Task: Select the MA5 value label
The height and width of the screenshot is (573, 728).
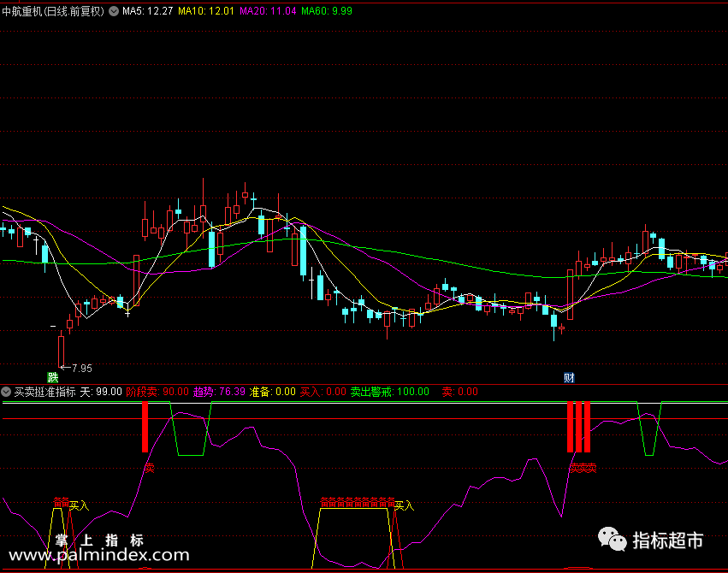Action: 148,11
